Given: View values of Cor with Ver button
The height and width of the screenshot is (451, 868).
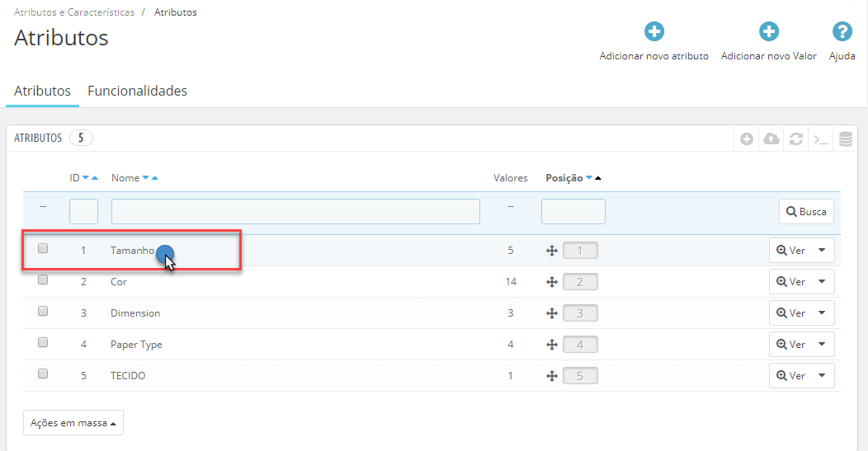Looking at the screenshot, I should (x=790, y=282).
